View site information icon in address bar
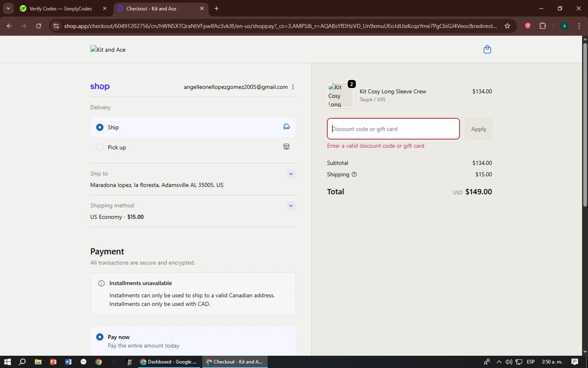This screenshot has height=368, width=588. [x=56, y=26]
